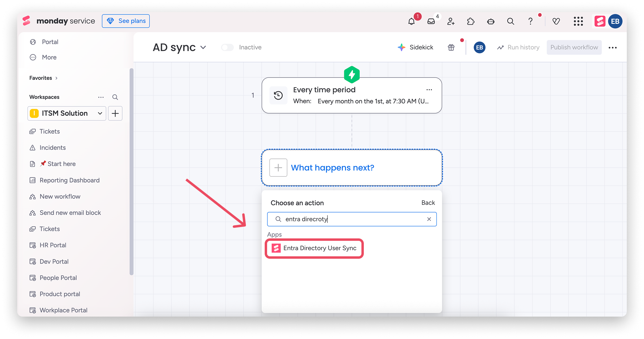Viewport: 644px width, 339px height.
Task: Open search from the top header
Action: (510, 21)
